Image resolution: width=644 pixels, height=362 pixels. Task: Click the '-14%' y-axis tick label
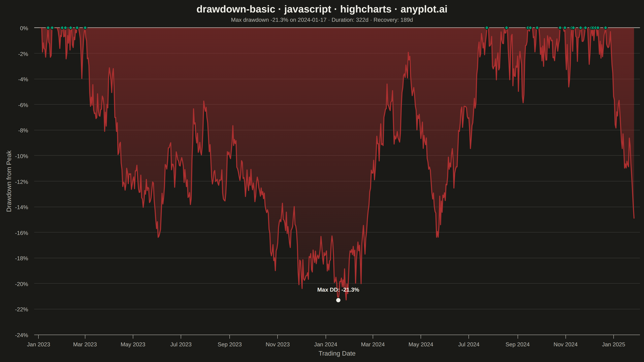click(x=22, y=207)
